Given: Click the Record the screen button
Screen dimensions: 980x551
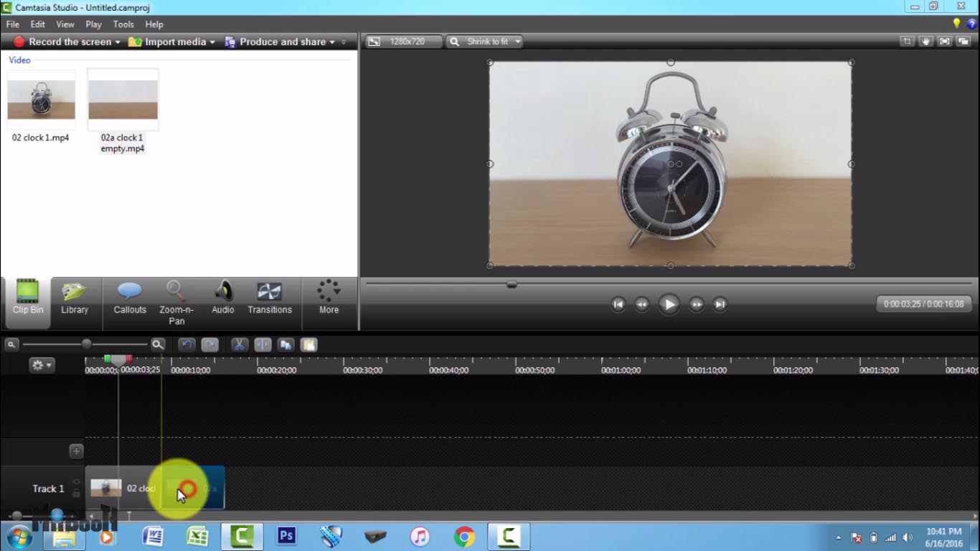Looking at the screenshot, I should tap(65, 41).
